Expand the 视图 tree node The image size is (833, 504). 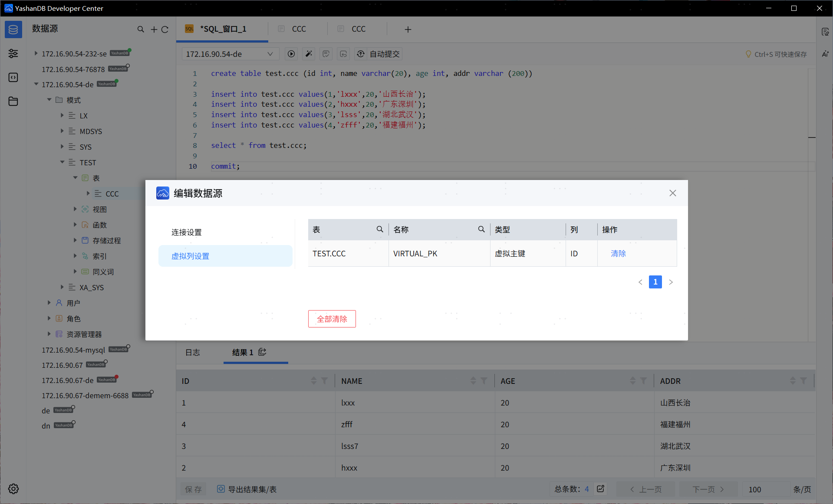coord(75,209)
